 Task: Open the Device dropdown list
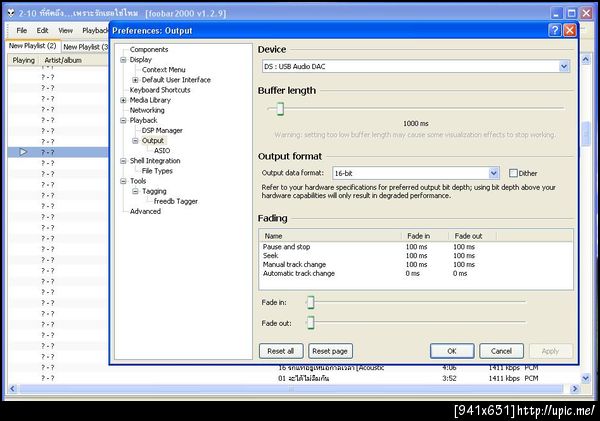(x=564, y=66)
